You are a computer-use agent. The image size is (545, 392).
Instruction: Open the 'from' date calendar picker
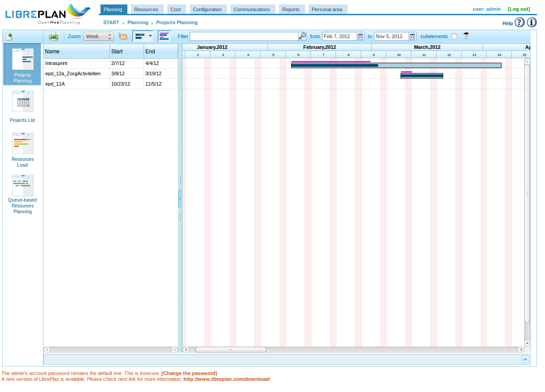point(360,36)
